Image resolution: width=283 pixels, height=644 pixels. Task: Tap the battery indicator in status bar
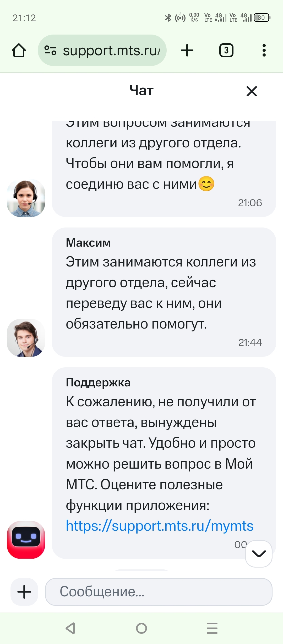point(262,18)
